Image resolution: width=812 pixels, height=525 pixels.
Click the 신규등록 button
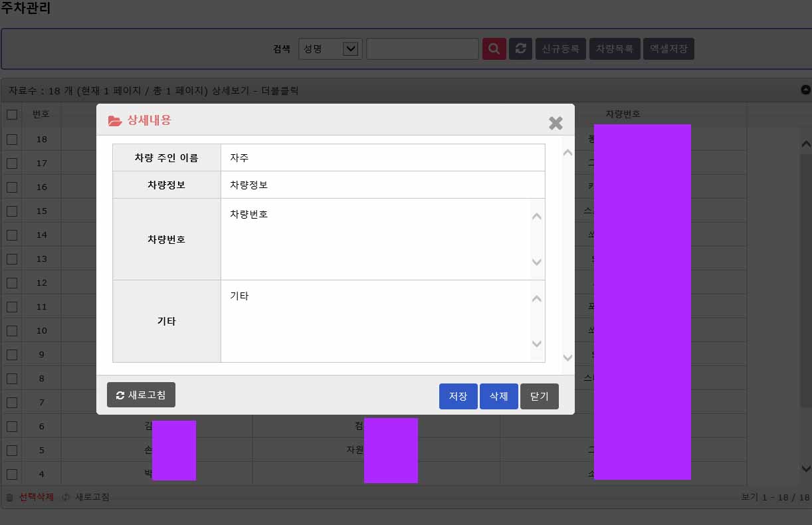(560, 49)
